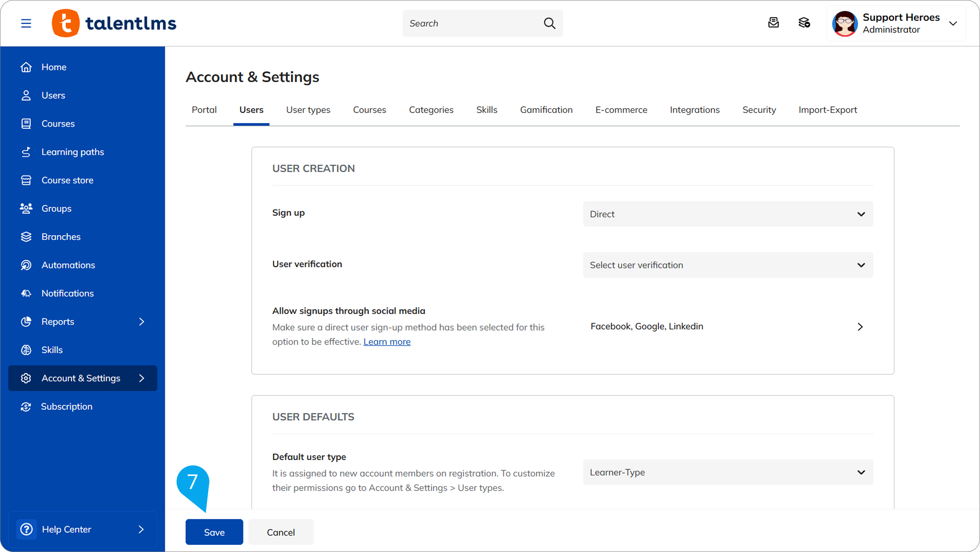Click the TalentLMS logo
Image resolution: width=980 pixels, height=552 pixels.
(x=114, y=23)
